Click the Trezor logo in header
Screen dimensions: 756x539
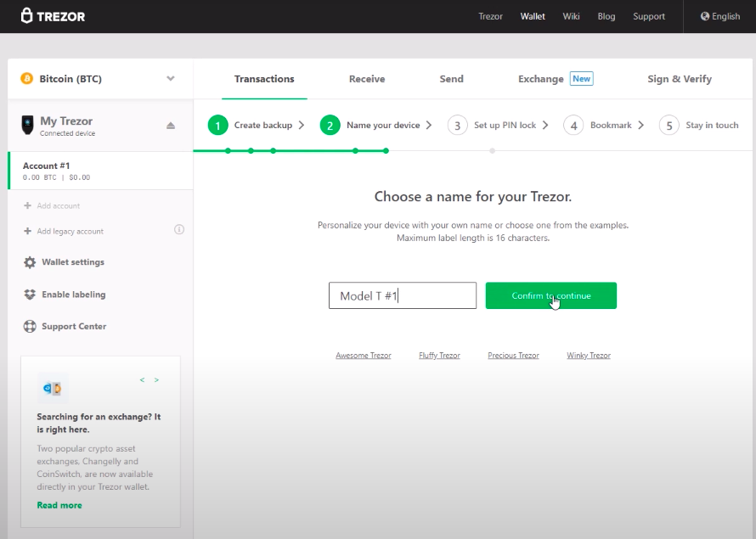click(x=53, y=16)
